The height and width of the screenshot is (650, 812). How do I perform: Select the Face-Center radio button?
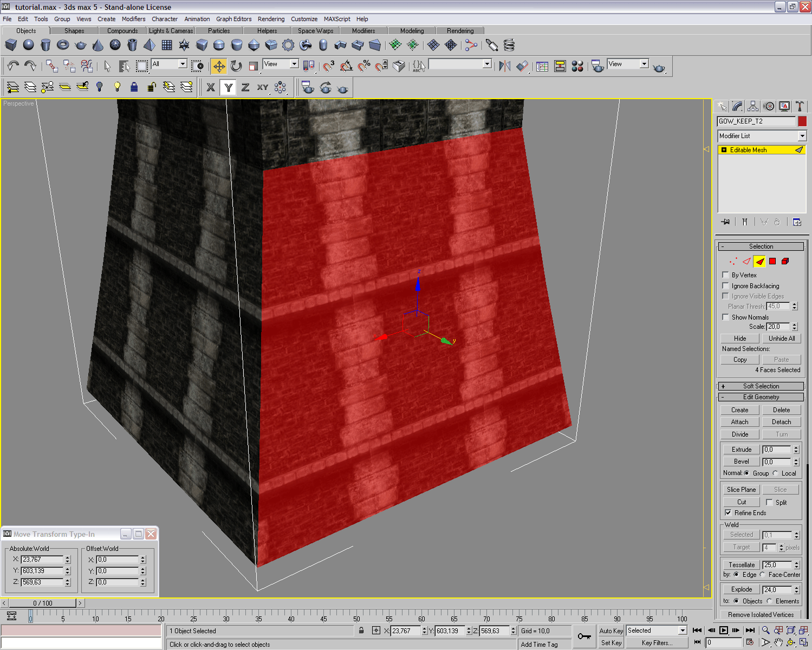pos(763,575)
